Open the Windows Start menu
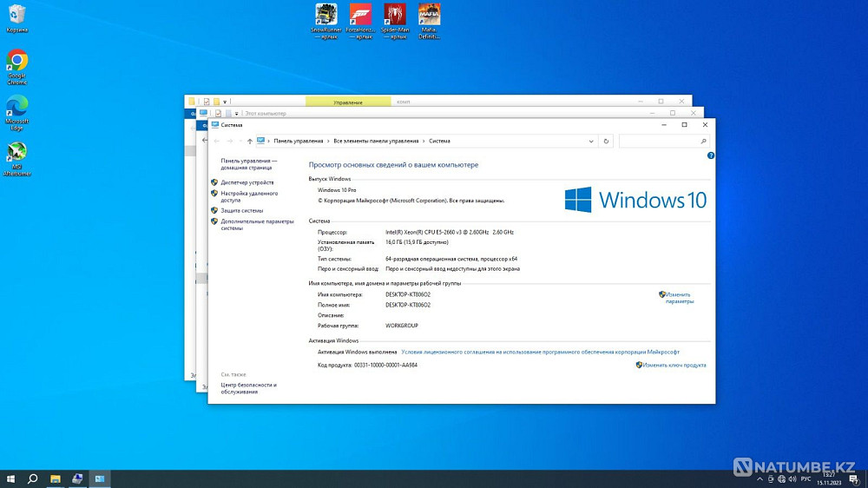 10,478
